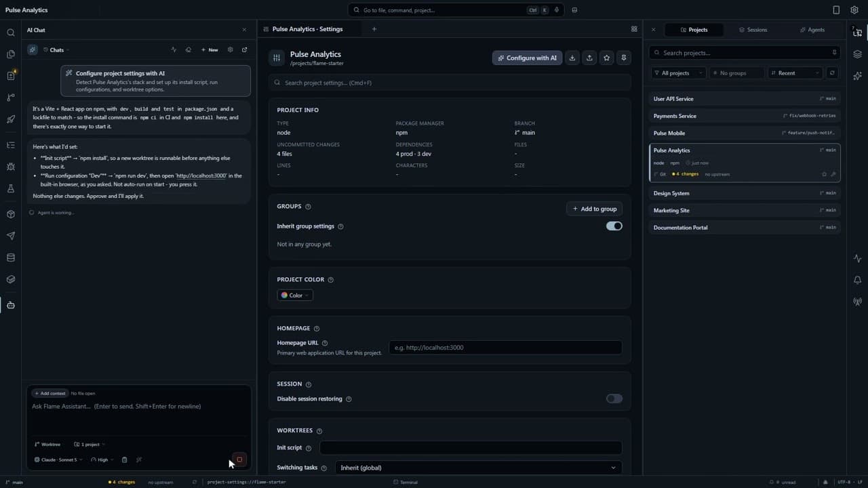Click the Add context button

(x=50, y=393)
